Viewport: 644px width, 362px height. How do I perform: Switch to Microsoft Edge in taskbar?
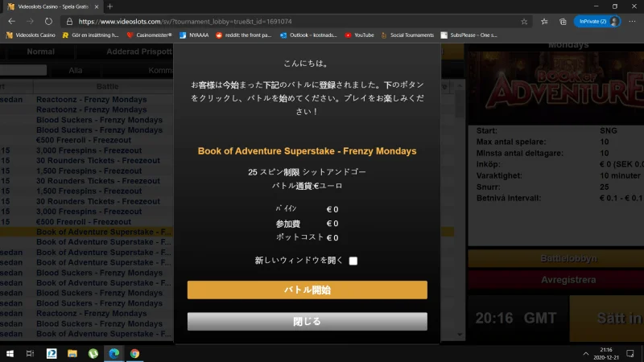[114, 353]
